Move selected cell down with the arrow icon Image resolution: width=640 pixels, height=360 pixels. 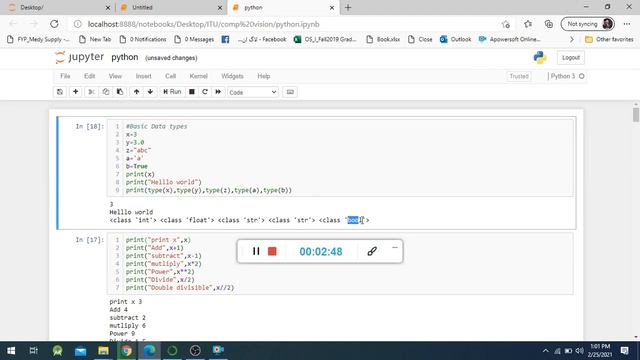150,92
